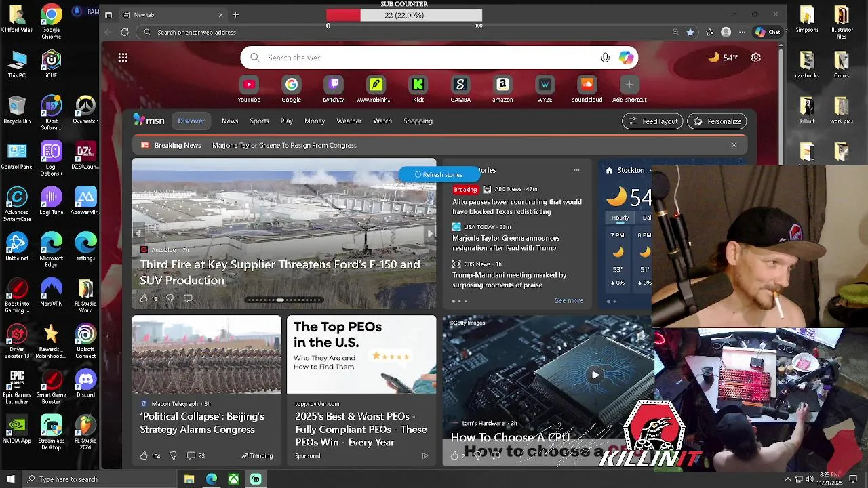Open File Explorer from the taskbar
Viewport: 868px width, 488px height.
(189, 479)
